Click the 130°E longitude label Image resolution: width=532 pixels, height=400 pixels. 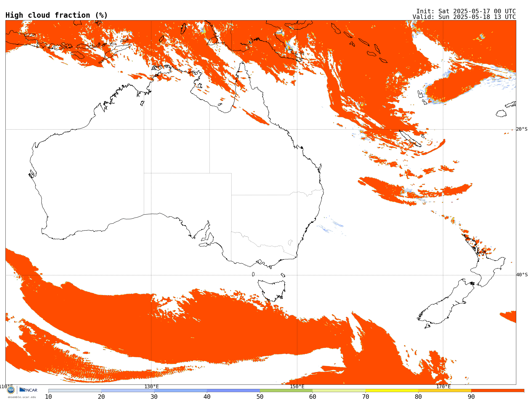tap(151, 386)
